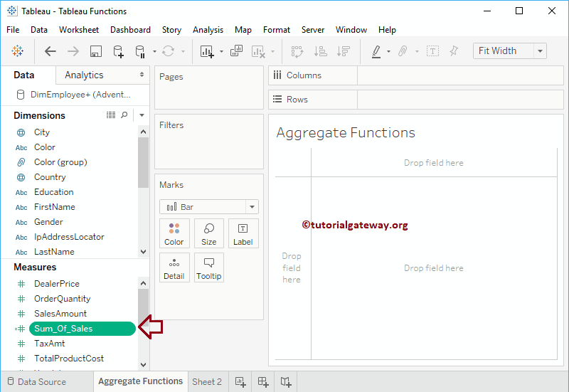
Task: Select the TotalProductCost measure
Action: 69,359
